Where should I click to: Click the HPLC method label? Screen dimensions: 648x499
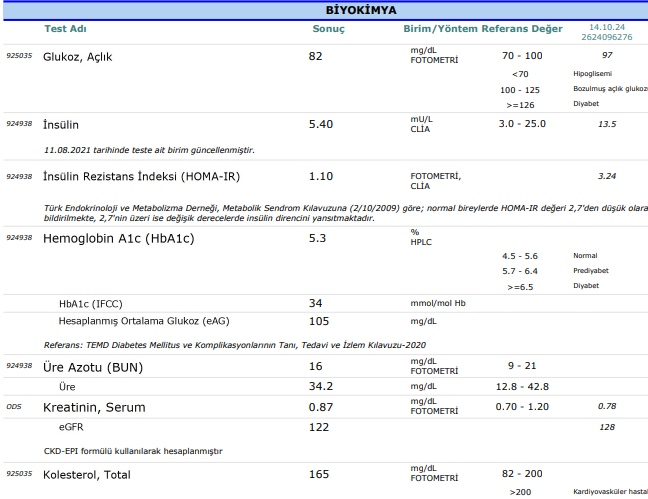(421, 242)
